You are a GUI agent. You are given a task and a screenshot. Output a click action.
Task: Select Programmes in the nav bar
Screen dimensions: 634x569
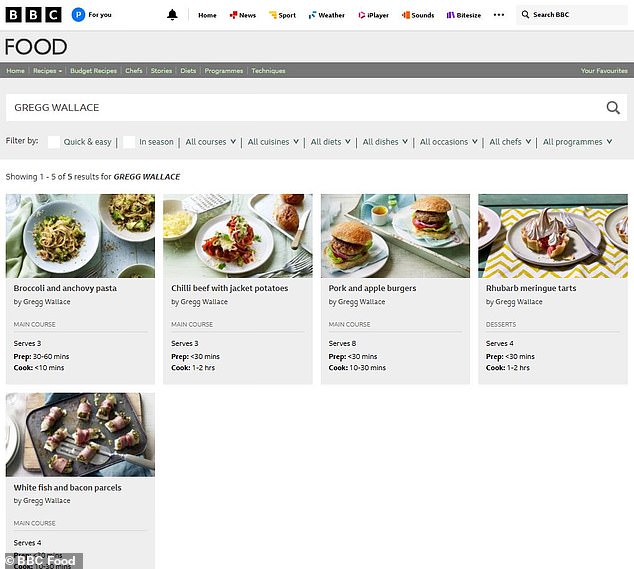tap(224, 71)
